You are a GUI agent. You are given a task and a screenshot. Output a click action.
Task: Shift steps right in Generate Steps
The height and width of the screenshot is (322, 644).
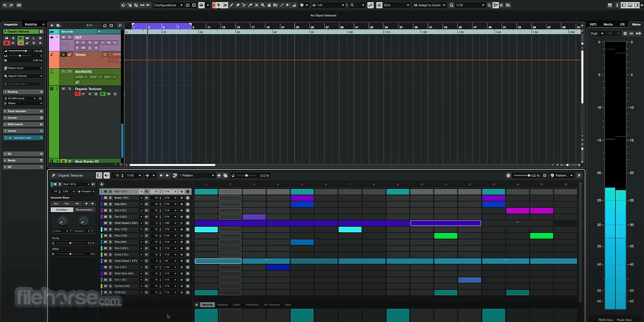93,204
